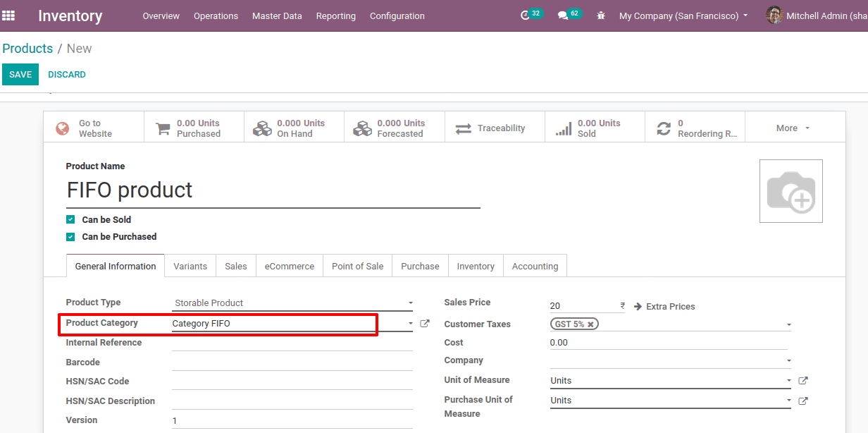Expand the Customer Taxes dropdown

coord(788,325)
